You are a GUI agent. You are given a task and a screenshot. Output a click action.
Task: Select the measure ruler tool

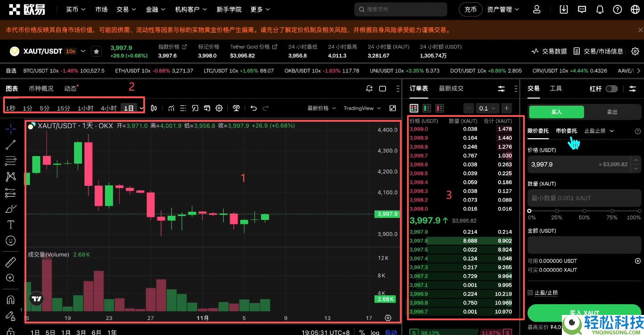coord(10,262)
